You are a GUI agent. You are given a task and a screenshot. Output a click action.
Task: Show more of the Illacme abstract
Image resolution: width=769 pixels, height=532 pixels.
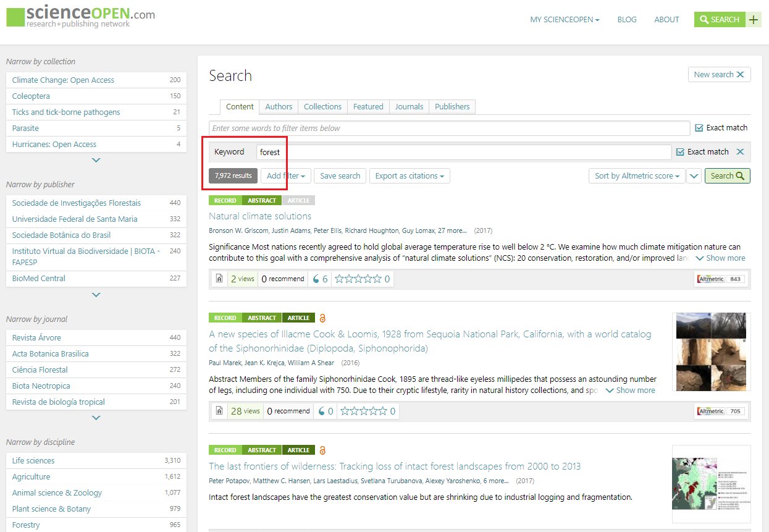click(x=630, y=391)
